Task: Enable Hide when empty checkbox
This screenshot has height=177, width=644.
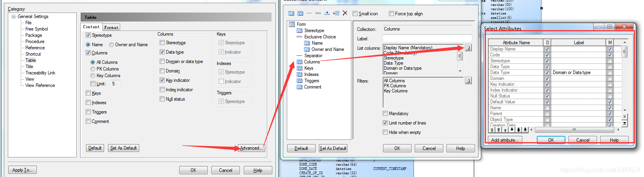Action: click(x=385, y=132)
